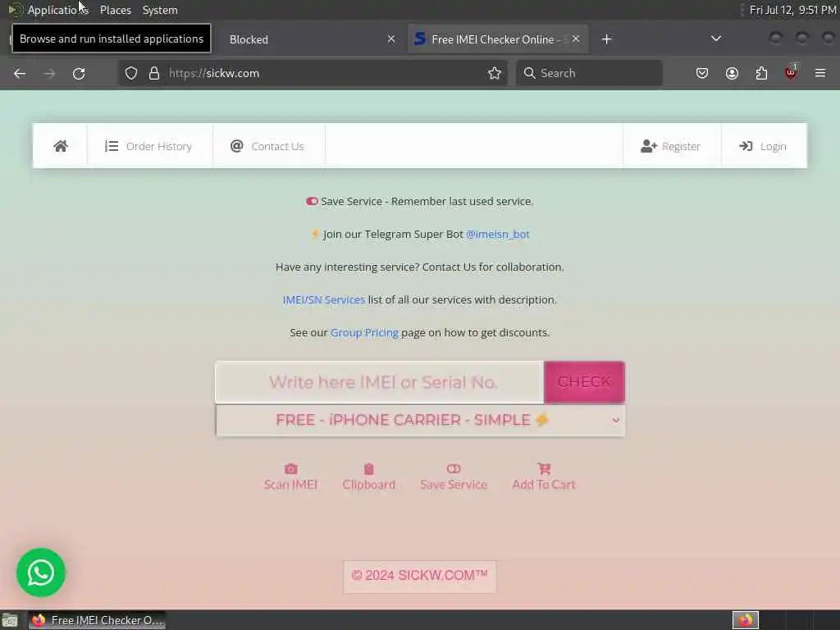Open IMEI/SN Services list link

(x=323, y=300)
